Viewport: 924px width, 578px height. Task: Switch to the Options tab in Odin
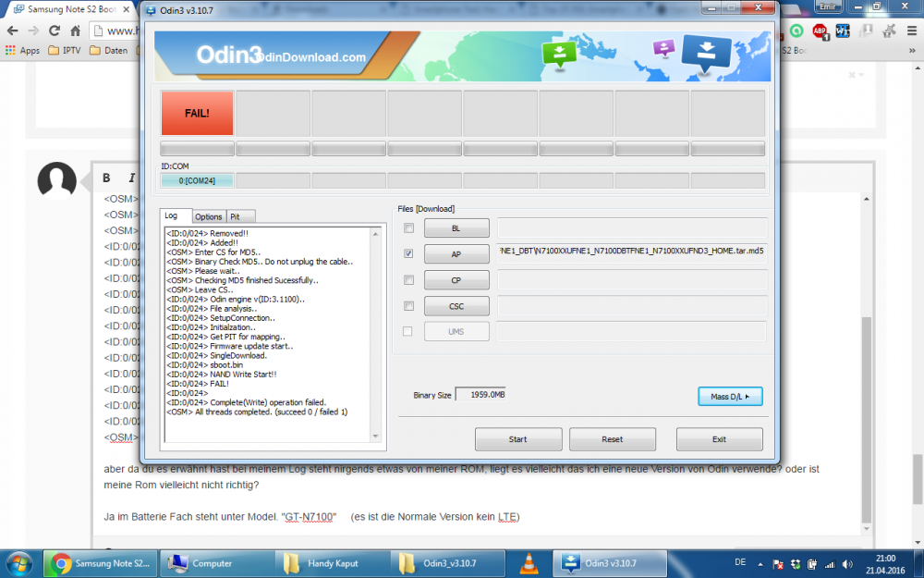208,215
